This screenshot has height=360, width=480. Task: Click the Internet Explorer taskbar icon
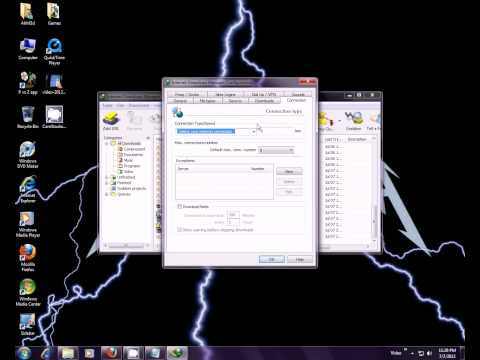point(46,353)
